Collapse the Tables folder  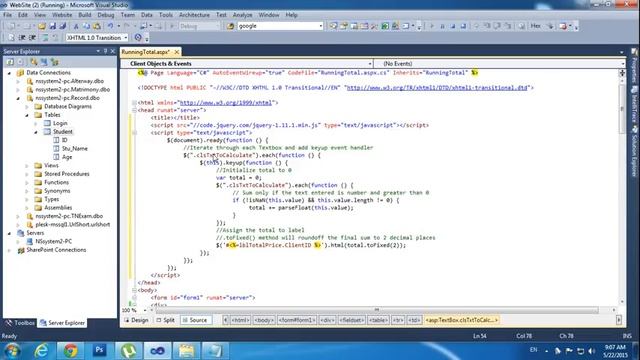pos(27,115)
